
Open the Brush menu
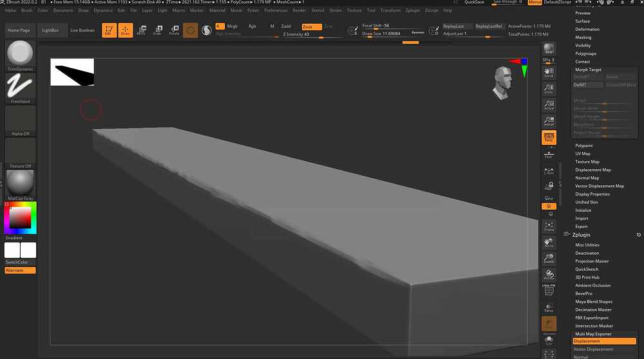(26, 10)
